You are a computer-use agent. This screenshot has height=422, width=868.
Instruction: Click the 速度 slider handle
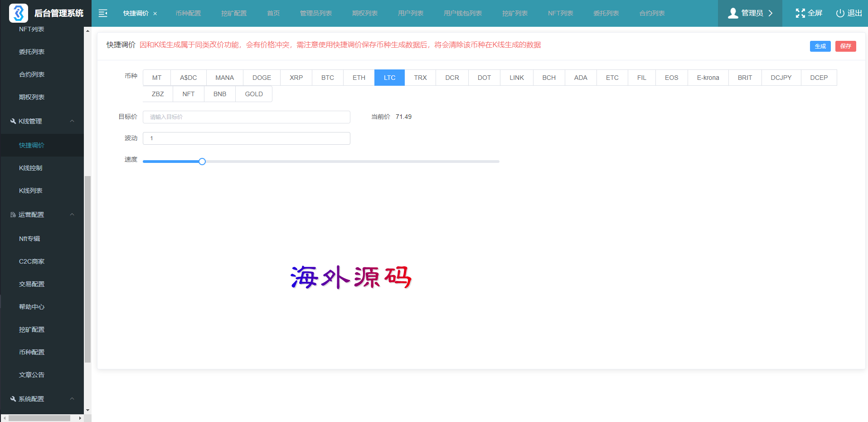(202, 162)
